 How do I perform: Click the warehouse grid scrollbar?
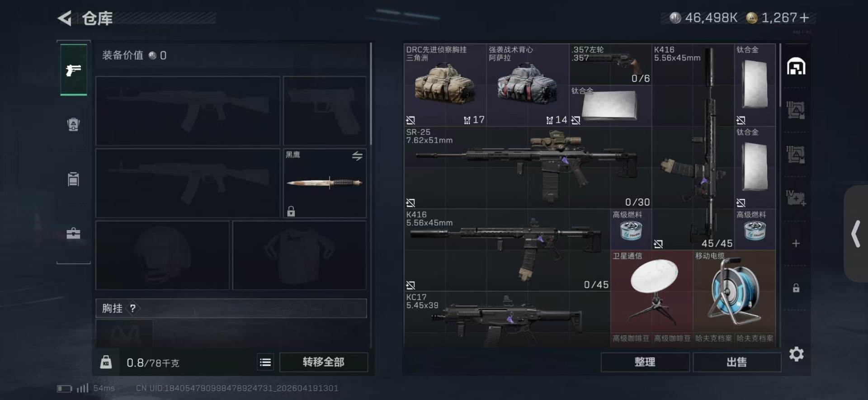click(780, 75)
